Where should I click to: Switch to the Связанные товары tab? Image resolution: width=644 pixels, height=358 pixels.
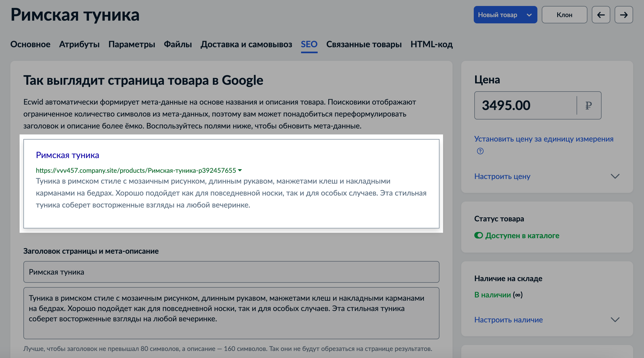click(364, 44)
